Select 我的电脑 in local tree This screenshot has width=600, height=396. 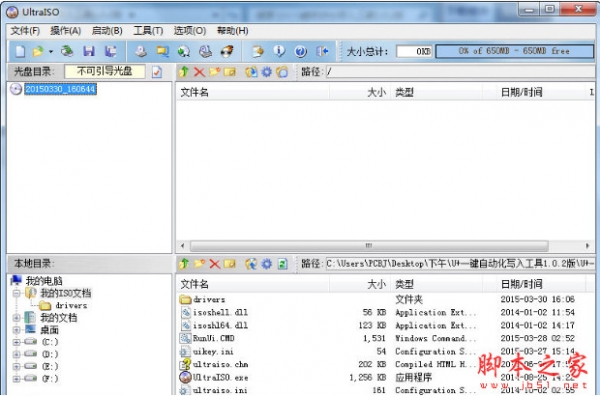tap(44, 281)
